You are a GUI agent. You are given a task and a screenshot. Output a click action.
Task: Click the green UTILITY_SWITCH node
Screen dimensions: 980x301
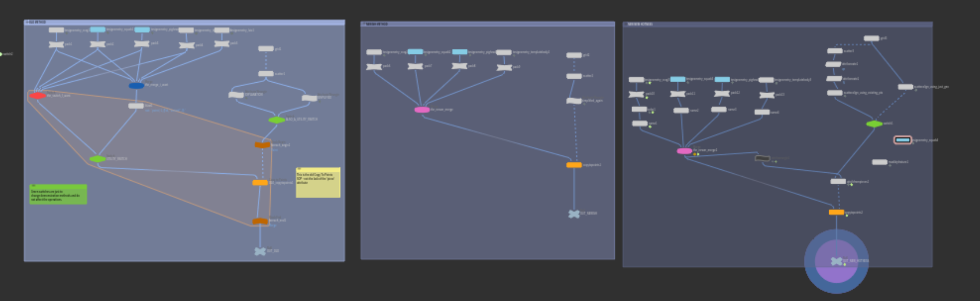97,159
